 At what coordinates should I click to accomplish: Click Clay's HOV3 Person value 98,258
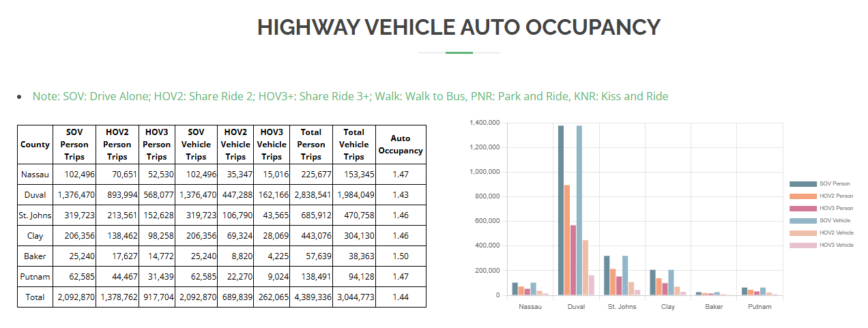[x=160, y=236]
